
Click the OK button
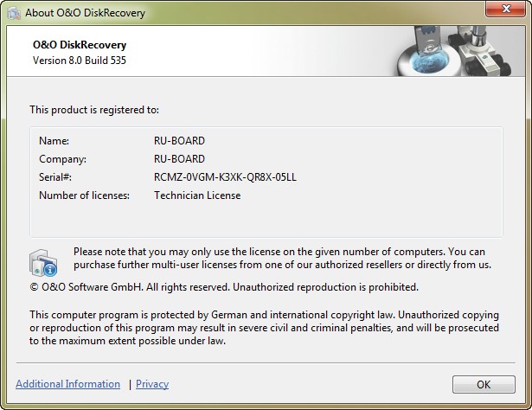click(484, 384)
